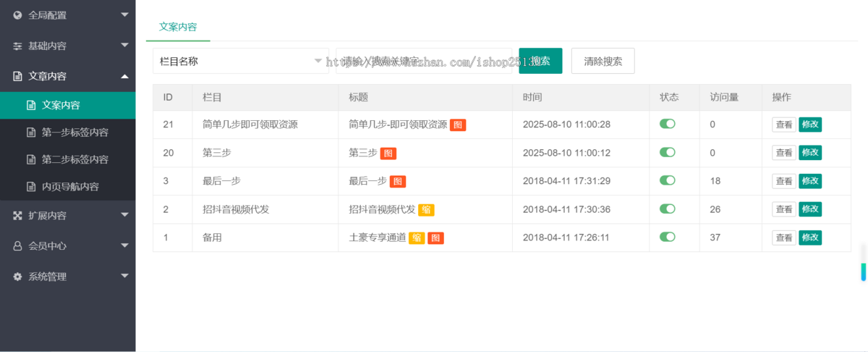The height and width of the screenshot is (352, 868).
Task: Click 查看 for 招抖音视频代发 row
Action: click(x=784, y=209)
